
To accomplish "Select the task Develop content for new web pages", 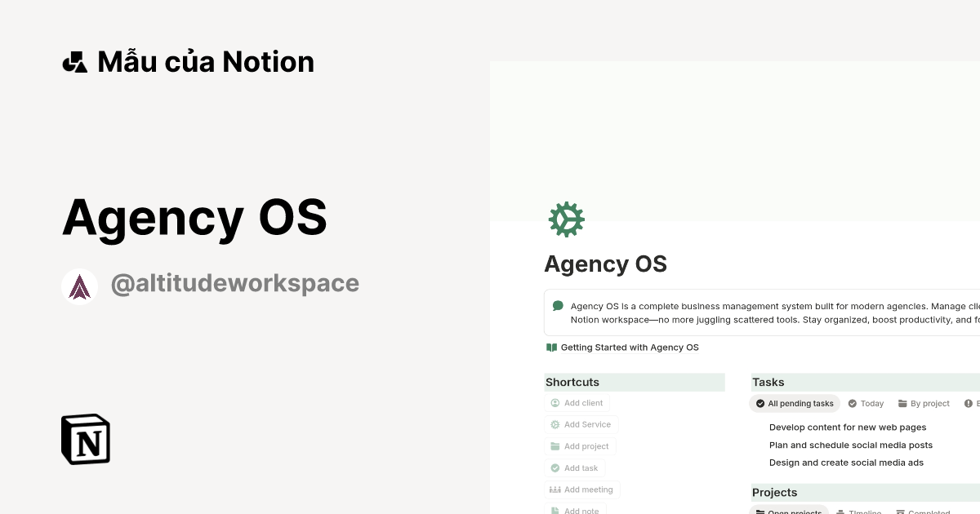I will click(x=848, y=427).
